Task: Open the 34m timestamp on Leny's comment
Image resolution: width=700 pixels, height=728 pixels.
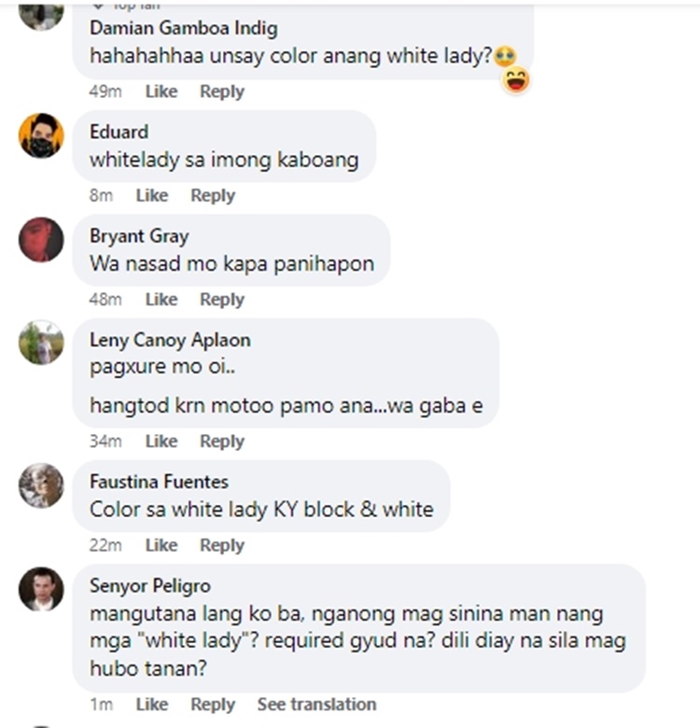Action: (x=105, y=441)
